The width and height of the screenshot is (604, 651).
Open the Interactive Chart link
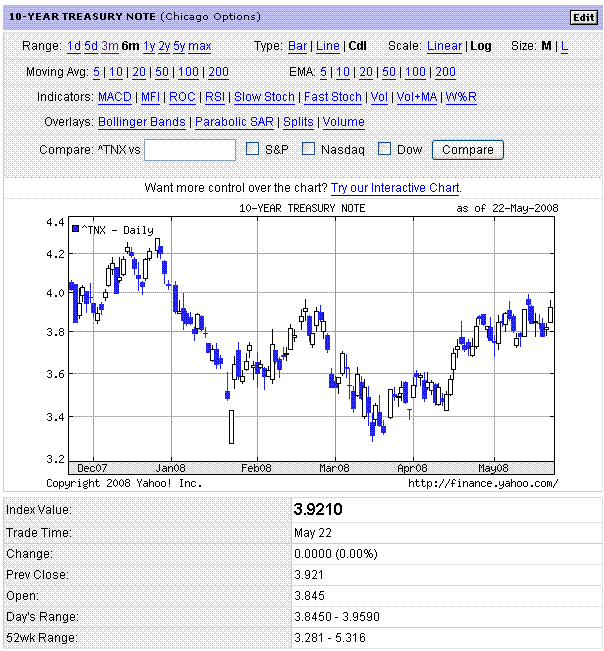(395, 187)
